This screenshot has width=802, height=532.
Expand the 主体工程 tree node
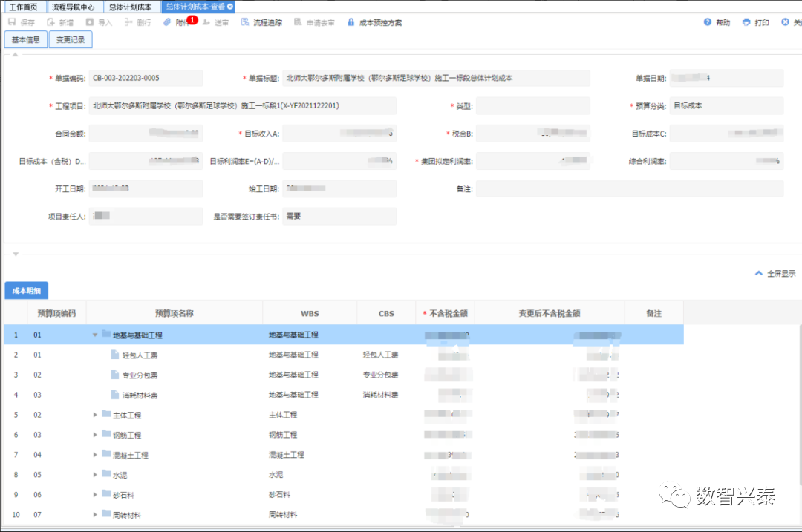coord(95,415)
